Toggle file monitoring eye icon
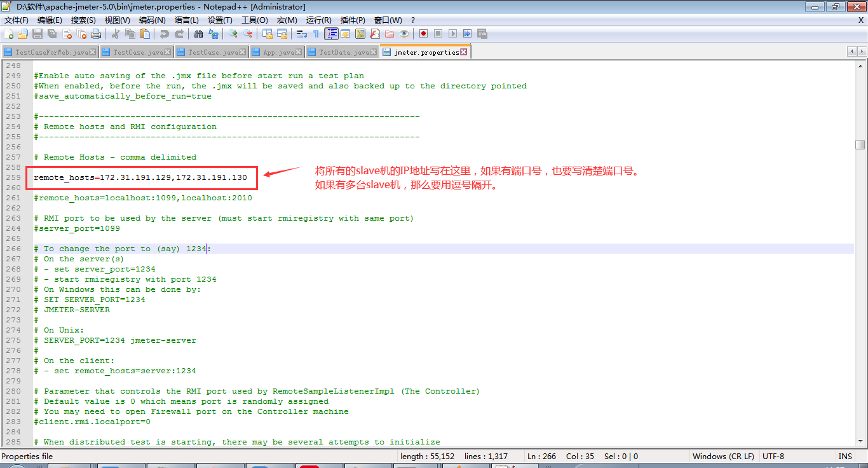The image size is (868, 468). click(x=404, y=34)
